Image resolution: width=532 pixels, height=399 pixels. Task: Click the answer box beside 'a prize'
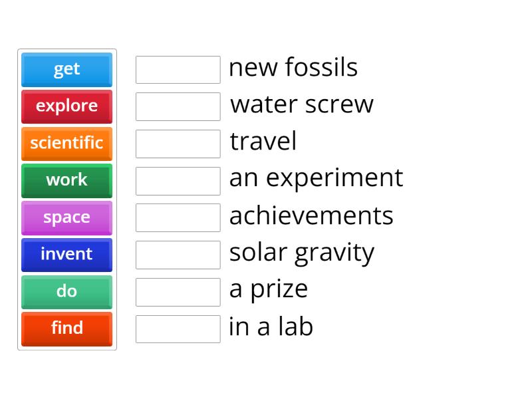click(178, 291)
